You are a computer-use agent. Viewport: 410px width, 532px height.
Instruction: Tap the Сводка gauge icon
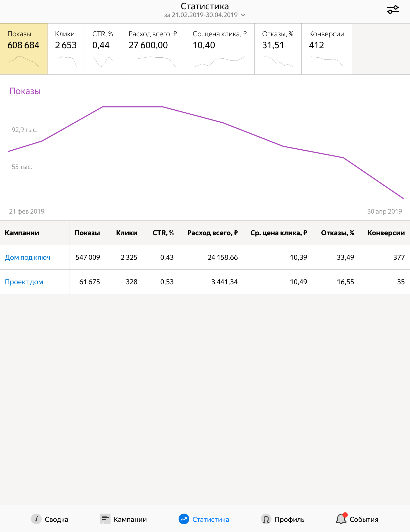[36, 519]
